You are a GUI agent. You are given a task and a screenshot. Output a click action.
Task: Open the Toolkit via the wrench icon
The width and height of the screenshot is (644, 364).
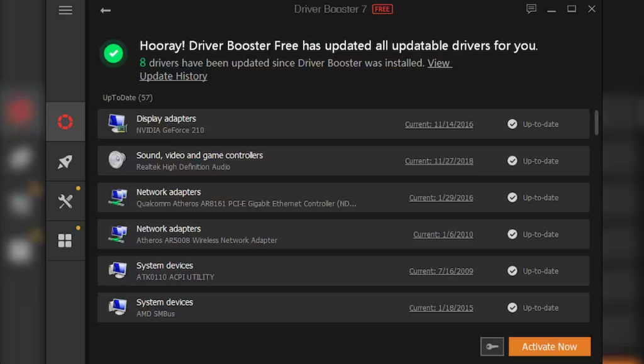point(65,201)
